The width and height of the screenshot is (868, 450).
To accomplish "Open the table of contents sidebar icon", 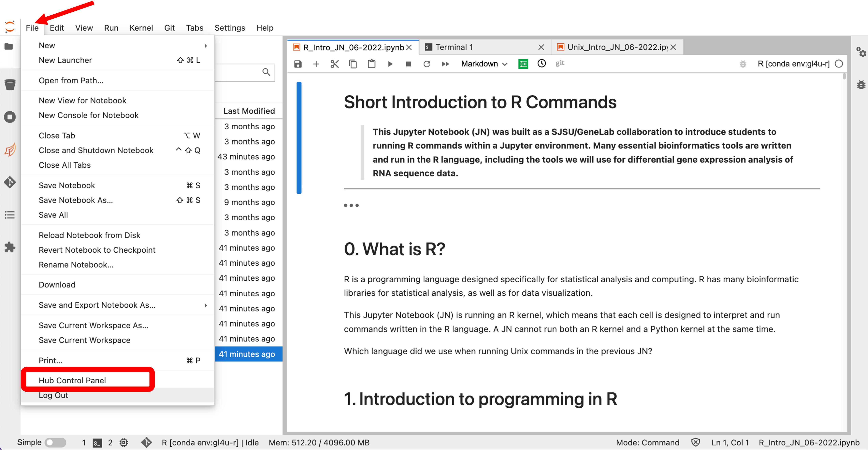I will pos(10,215).
